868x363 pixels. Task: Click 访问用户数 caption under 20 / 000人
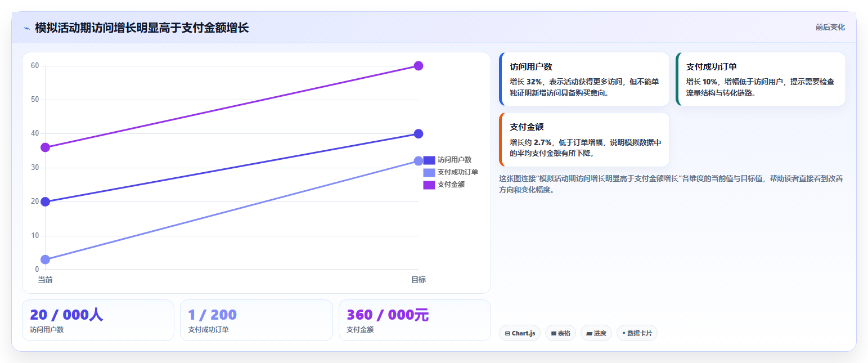click(47, 330)
